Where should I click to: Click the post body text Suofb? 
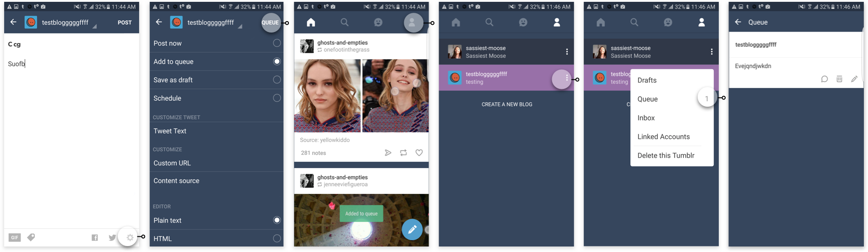tap(16, 64)
